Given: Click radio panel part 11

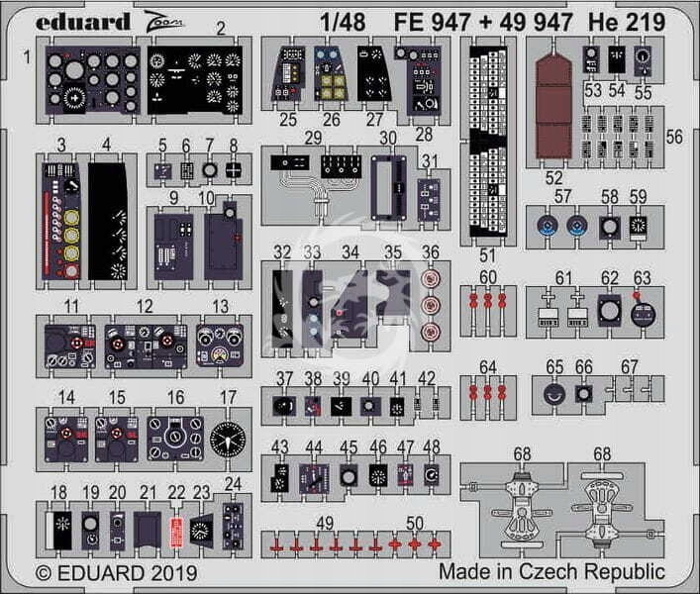Looking at the screenshot, I should tap(70, 346).
